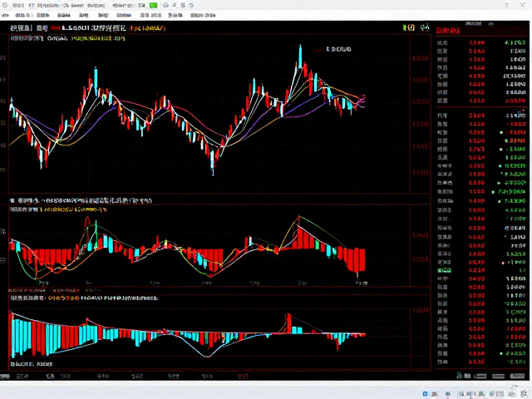Click the green-and-white icon right of the orange icon
The width and height of the screenshot is (532, 399).
point(425,27)
